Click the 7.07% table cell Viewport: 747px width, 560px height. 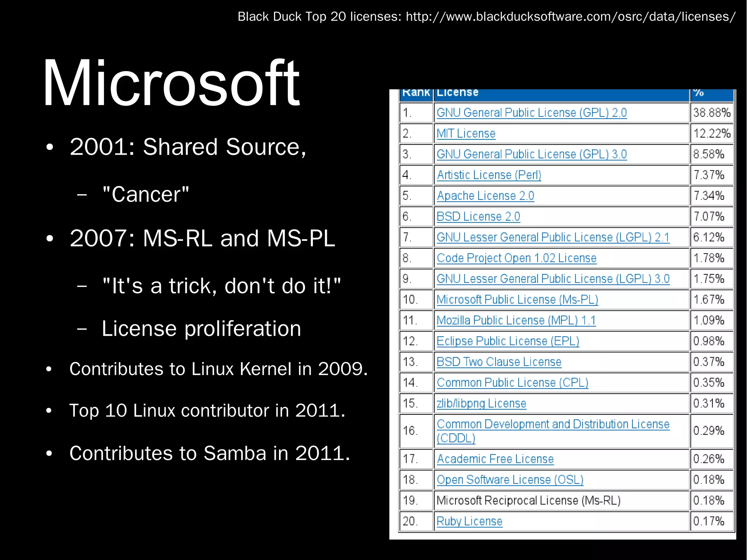(712, 217)
